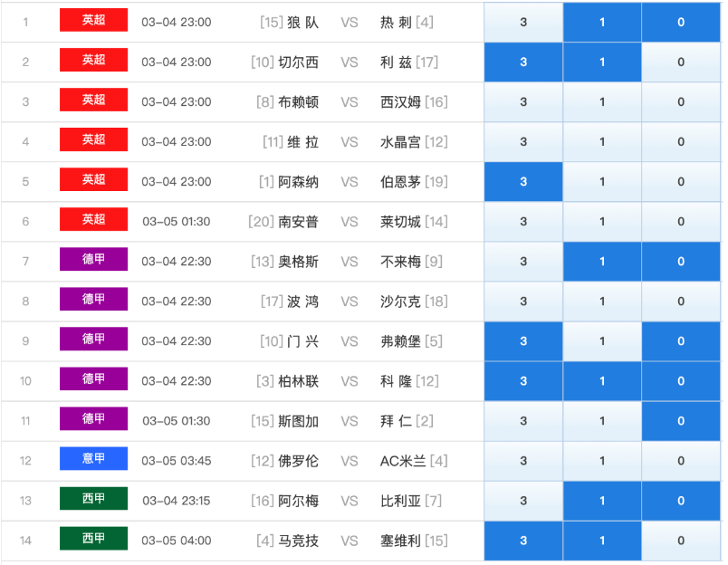Image resolution: width=728 pixels, height=565 pixels.
Task: Open home team 狼队 in row 1
Action: click(302, 23)
